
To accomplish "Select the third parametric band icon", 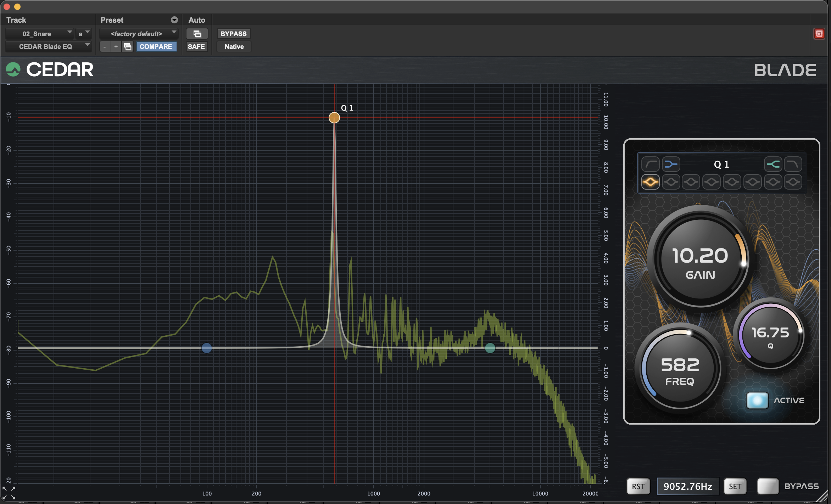I will click(x=691, y=182).
